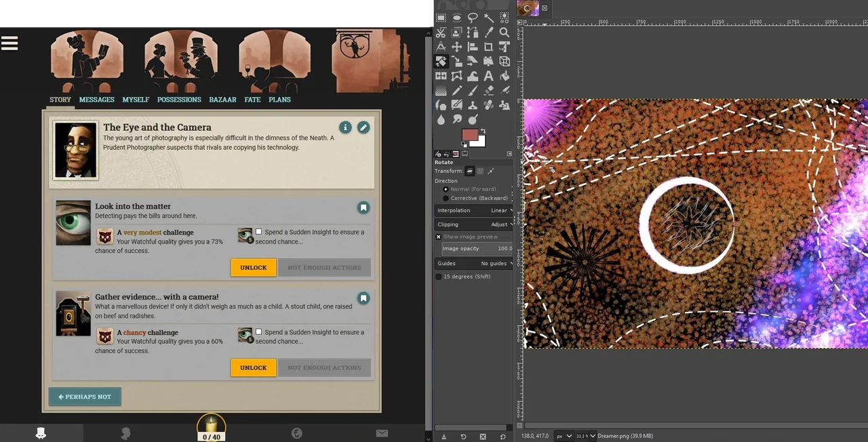Select Normal (Forward) direction
The image size is (868, 442).
click(x=446, y=189)
